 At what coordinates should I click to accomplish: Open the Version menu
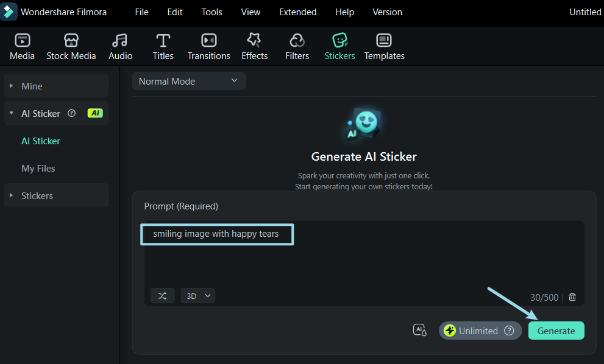[388, 12]
